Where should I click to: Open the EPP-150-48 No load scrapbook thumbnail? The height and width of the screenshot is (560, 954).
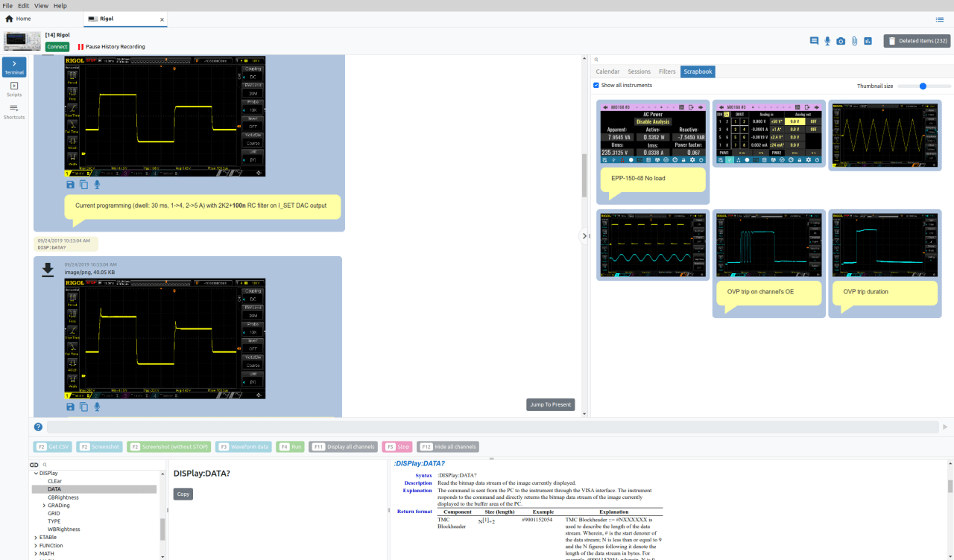click(652, 136)
